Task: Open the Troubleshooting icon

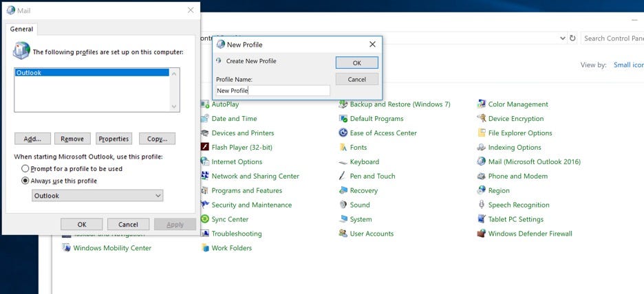Action: click(205, 234)
